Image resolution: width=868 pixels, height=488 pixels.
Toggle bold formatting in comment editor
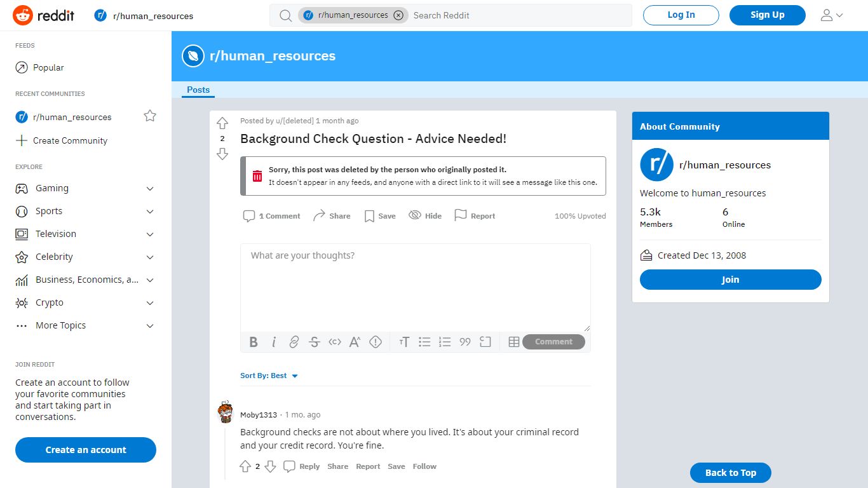tap(254, 342)
